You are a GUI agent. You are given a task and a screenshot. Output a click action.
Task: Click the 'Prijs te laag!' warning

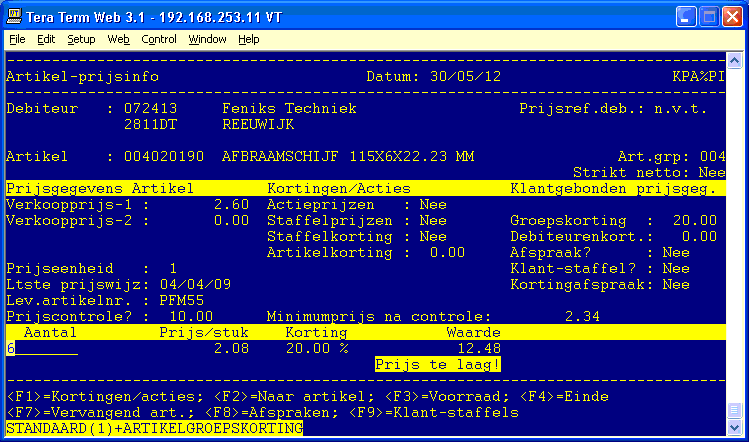point(438,364)
